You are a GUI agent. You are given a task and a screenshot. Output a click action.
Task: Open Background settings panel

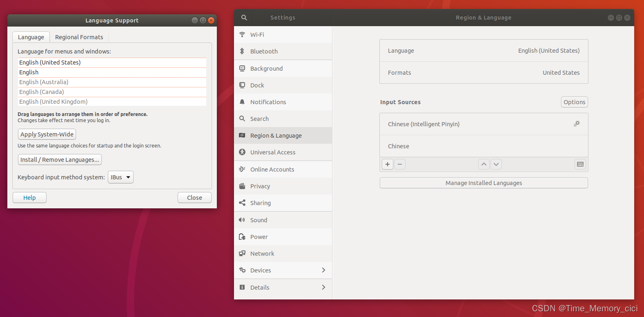(x=283, y=68)
